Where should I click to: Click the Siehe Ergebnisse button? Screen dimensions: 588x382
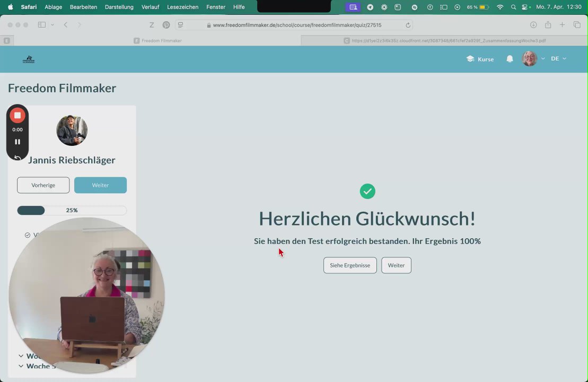(x=350, y=265)
